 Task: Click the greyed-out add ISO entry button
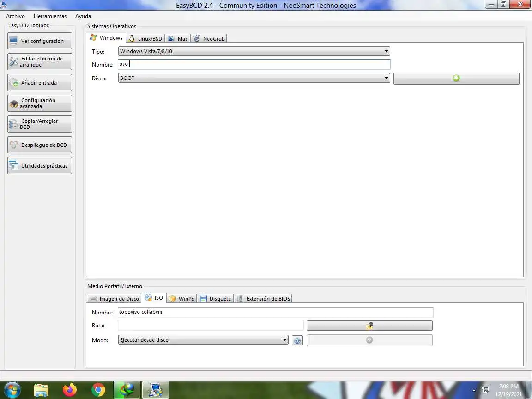pyautogui.click(x=369, y=340)
